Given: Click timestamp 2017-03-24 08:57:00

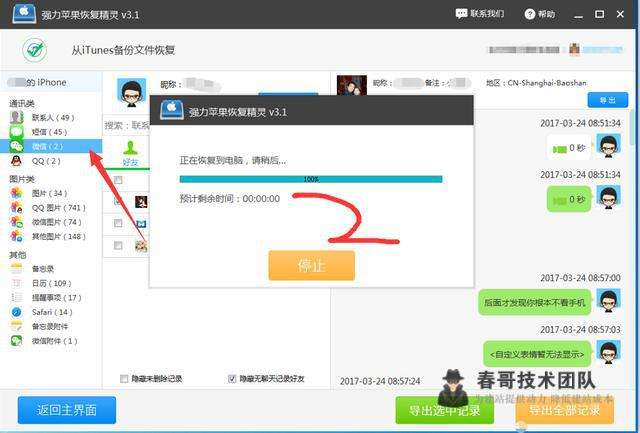Looking at the screenshot, I should [580, 278].
